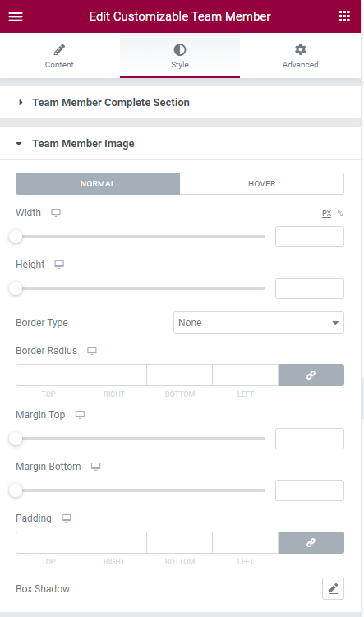364x617 pixels.
Task: Click responsive device icon next to Height
Action: coord(59,265)
